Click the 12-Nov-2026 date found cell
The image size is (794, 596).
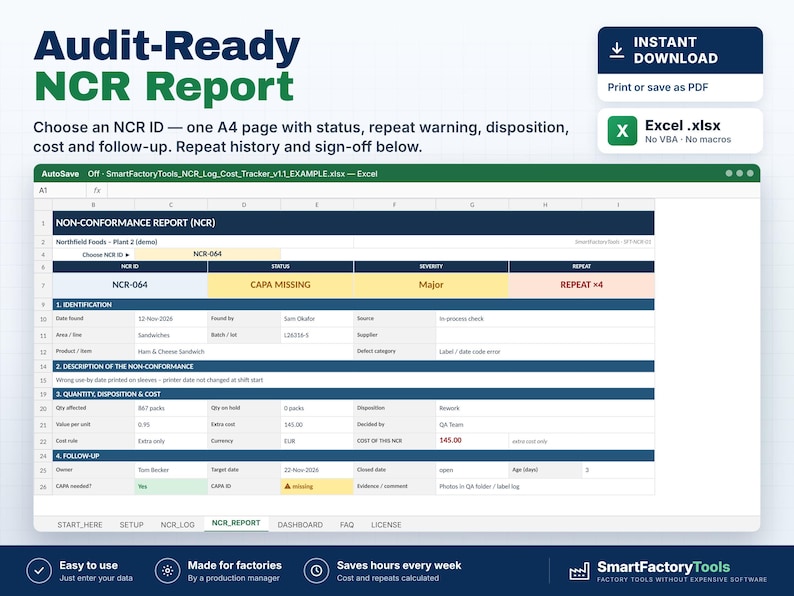(171, 319)
